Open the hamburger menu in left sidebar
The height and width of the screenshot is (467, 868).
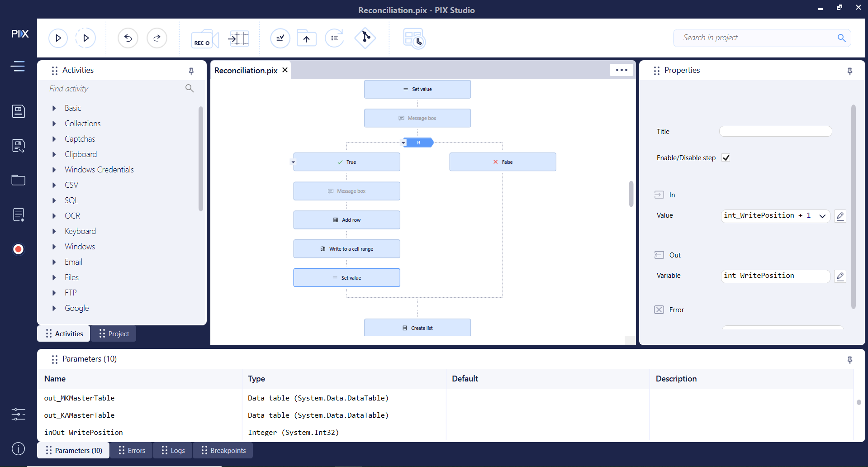point(18,67)
